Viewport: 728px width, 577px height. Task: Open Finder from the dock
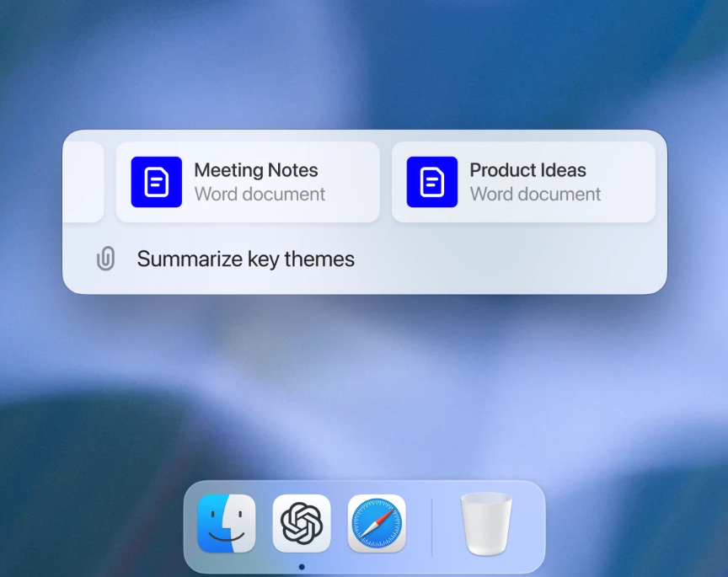(x=226, y=523)
